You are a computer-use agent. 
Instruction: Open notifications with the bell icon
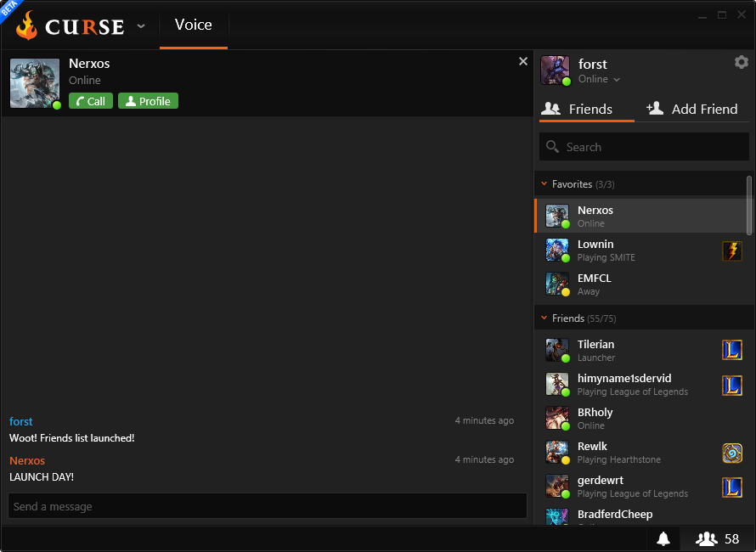[x=663, y=538]
